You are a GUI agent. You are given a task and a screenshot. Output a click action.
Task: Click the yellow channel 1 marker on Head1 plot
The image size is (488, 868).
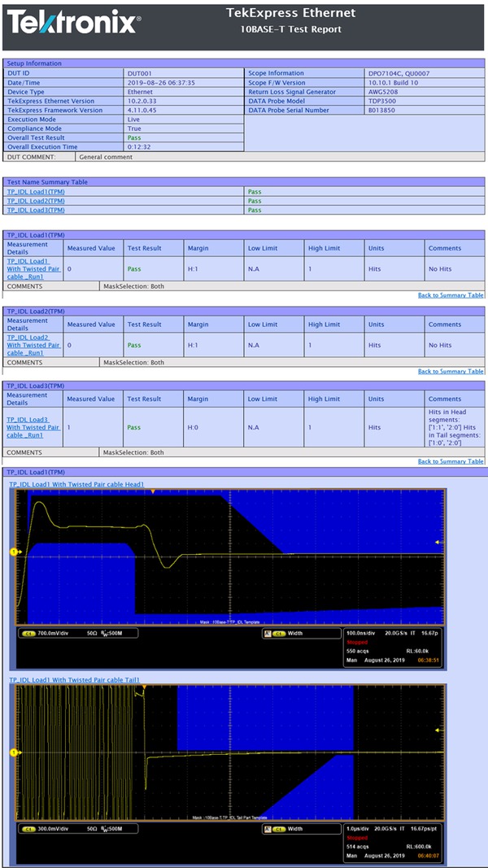[x=13, y=552]
